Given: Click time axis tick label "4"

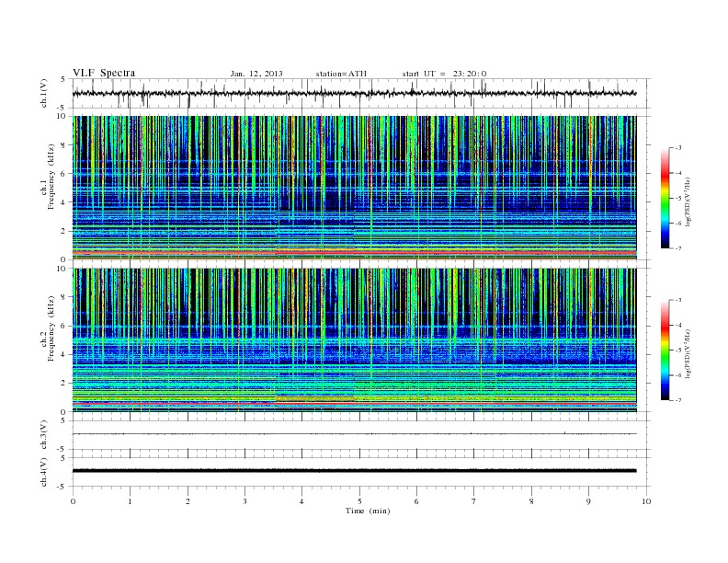Looking at the screenshot, I should (301, 501).
